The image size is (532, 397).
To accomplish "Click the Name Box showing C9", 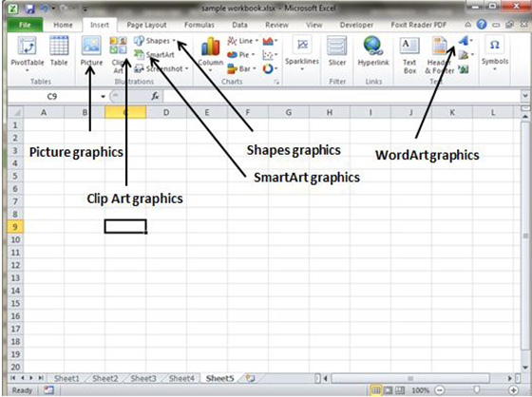I will click(x=52, y=97).
